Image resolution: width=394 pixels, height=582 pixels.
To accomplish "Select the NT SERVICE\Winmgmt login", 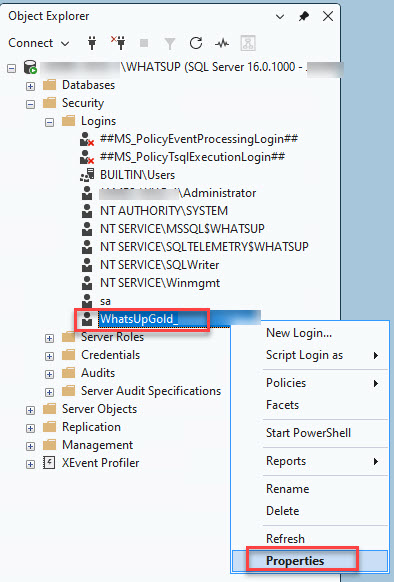I will click(160, 283).
